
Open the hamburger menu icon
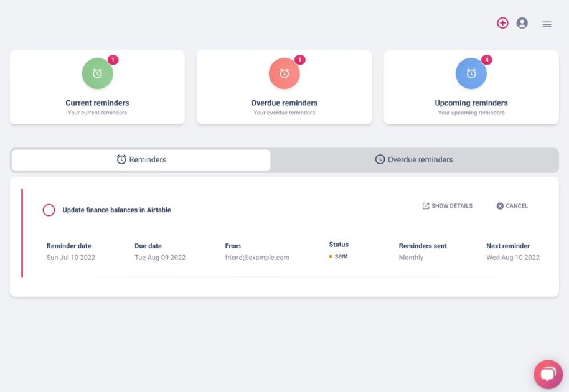click(x=547, y=24)
